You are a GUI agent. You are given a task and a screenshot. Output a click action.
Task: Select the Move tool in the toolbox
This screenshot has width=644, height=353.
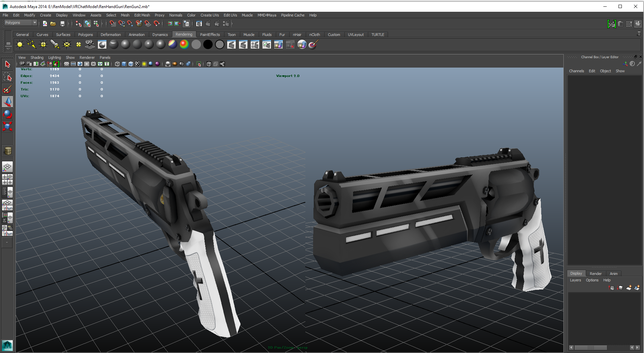(x=7, y=102)
